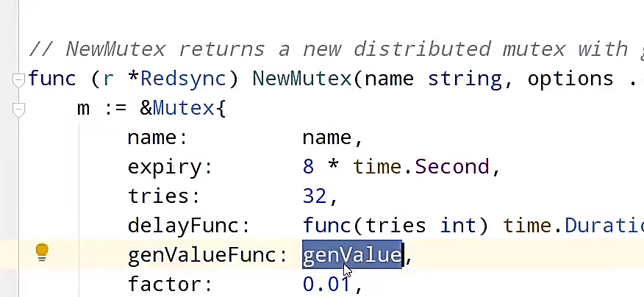Collapse the Mutex struct literal fold marker

(x=18, y=110)
